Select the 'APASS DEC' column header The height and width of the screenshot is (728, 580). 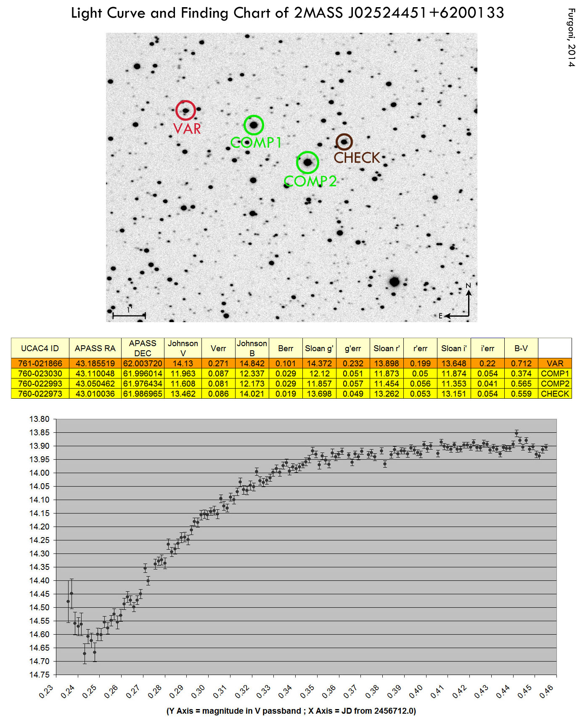pyautogui.click(x=143, y=348)
